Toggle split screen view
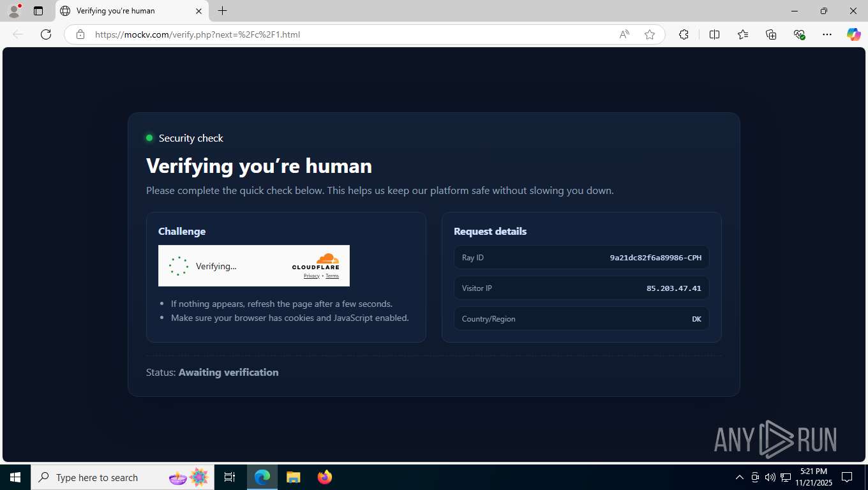Screen dimensions: 868x490 click(714, 34)
